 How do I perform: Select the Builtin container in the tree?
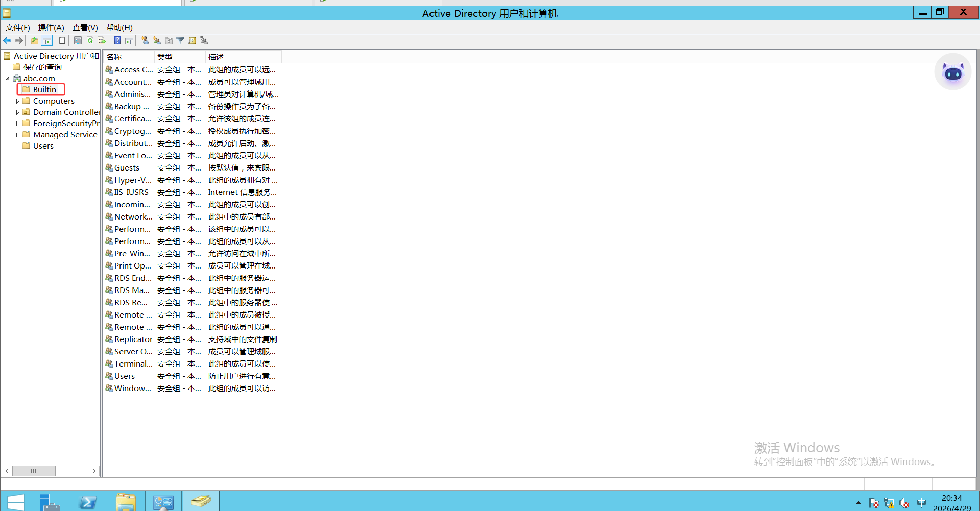click(44, 90)
